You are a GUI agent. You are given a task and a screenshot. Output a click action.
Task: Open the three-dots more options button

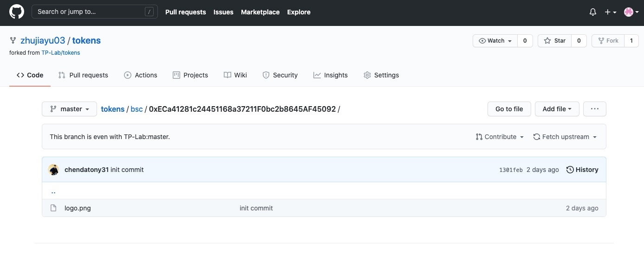(x=594, y=109)
